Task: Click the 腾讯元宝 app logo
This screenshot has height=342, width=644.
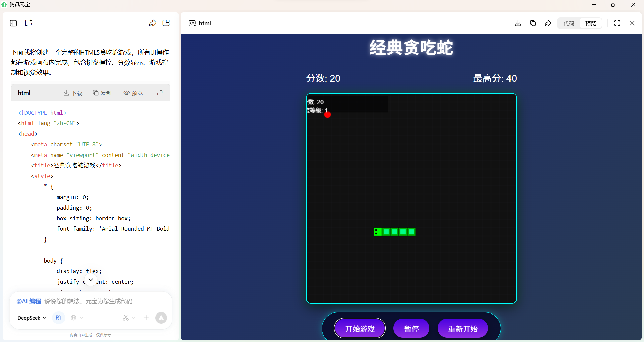Action: pyautogui.click(x=4, y=5)
